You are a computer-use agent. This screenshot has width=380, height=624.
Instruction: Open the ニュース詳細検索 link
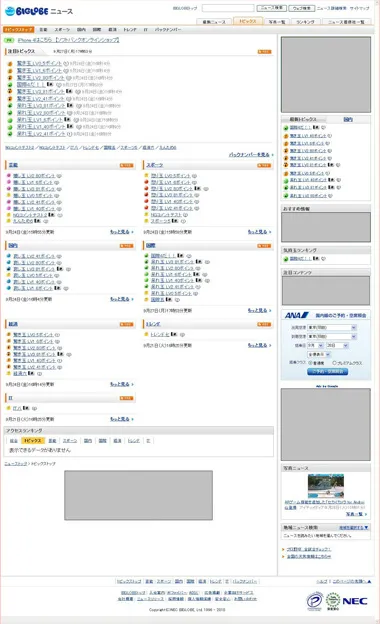click(x=332, y=8)
